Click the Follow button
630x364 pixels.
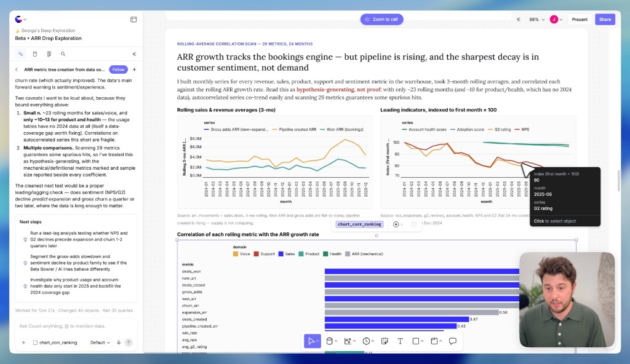[x=118, y=69]
